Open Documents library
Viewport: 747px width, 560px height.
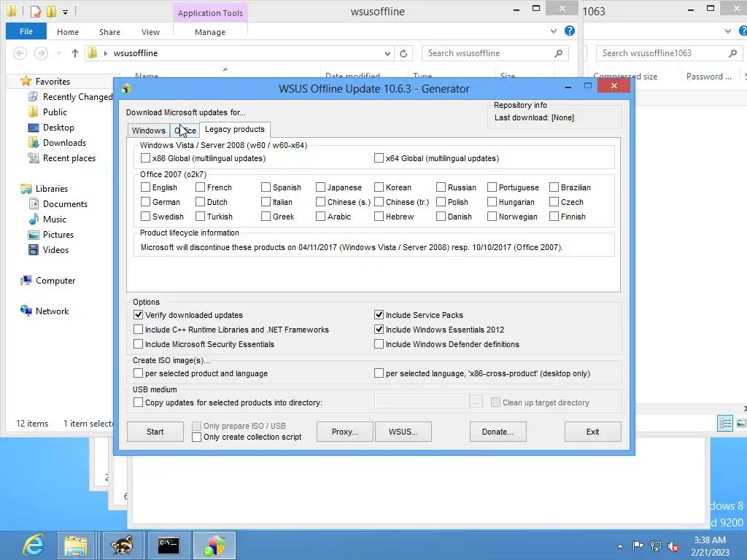58,204
